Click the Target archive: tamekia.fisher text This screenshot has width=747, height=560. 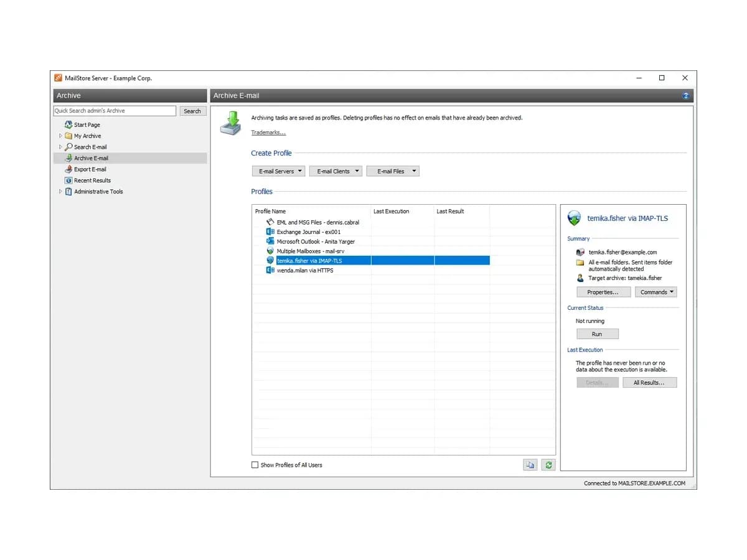point(625,278)
